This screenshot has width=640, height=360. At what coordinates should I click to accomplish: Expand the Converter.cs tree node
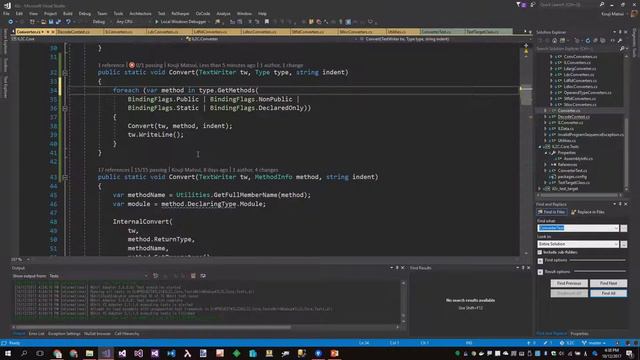click(x=545, y=111)
